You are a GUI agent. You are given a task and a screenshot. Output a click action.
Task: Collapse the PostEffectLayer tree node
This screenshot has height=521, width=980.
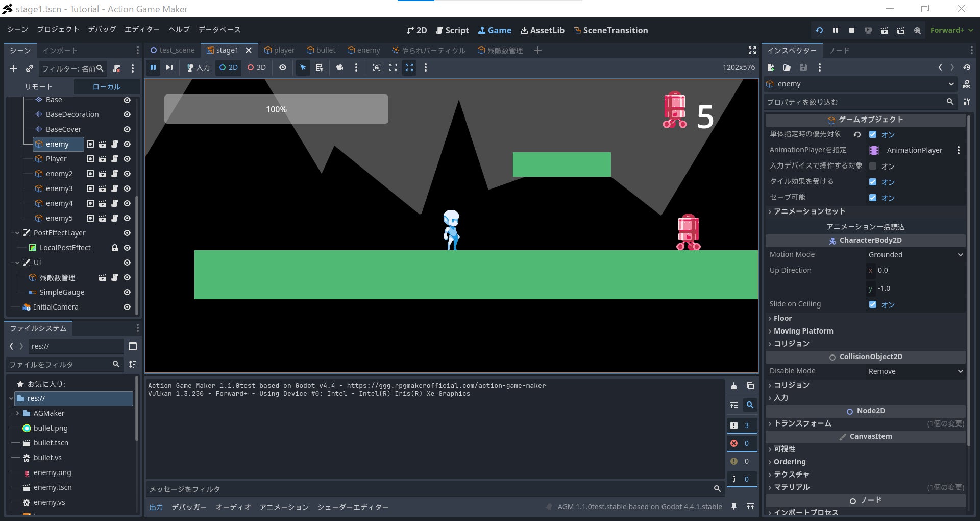pos(17,233)
